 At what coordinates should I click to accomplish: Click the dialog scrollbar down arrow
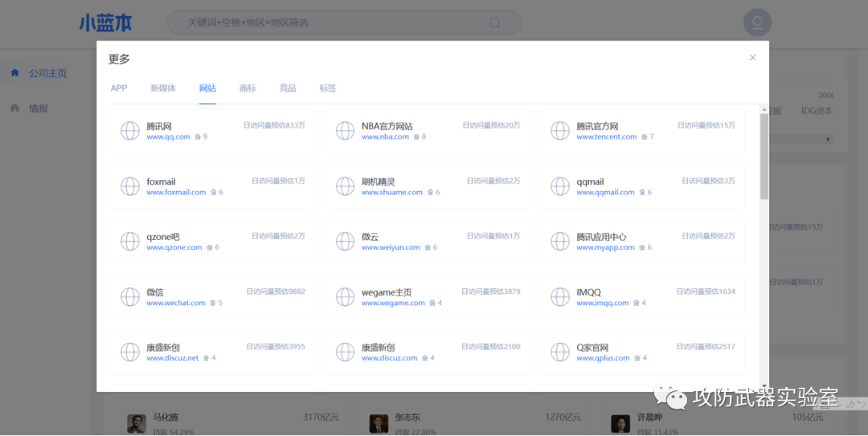tap(764, 387)
